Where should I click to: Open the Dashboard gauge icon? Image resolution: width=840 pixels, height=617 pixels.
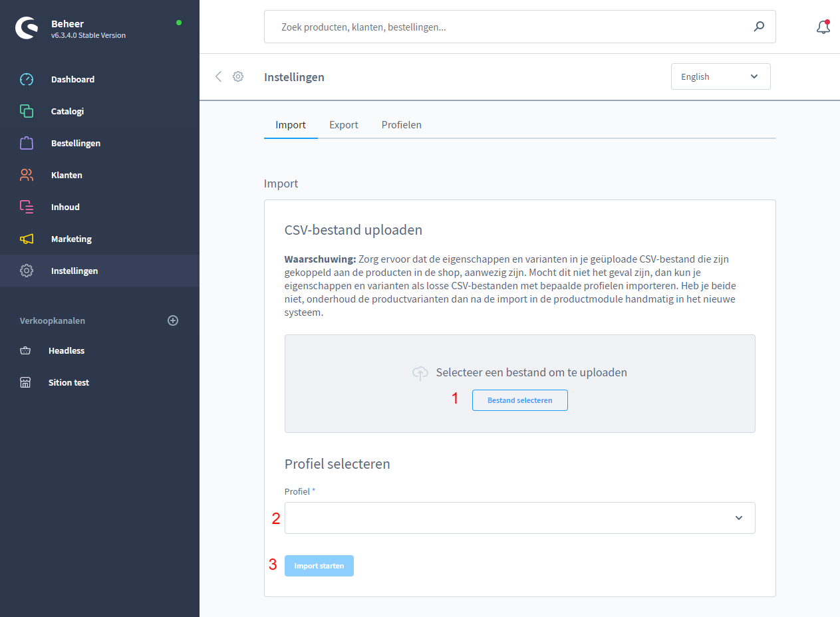coord(27,79)
